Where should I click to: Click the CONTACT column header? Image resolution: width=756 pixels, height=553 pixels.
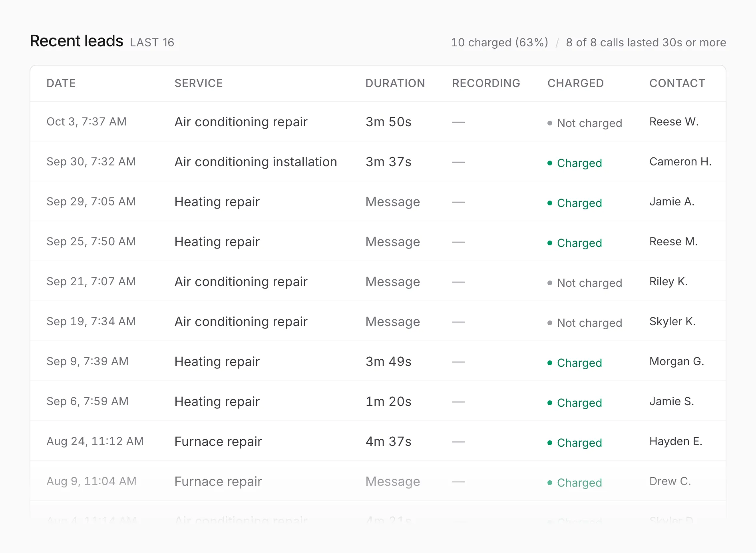[x=677, y=83]
